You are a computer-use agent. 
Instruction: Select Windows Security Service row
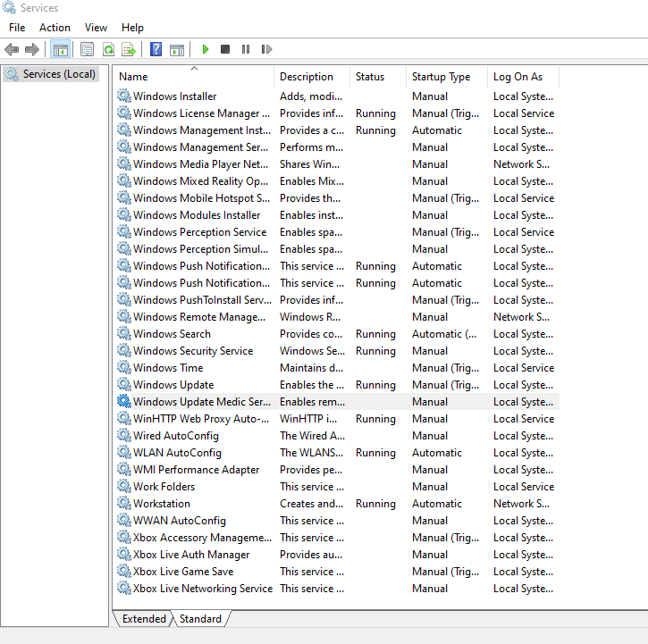[337, 350]
